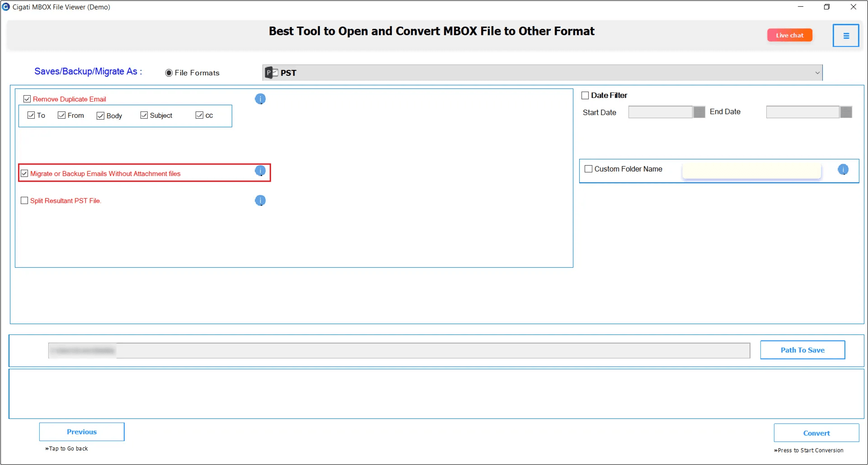The width and height of the screenshot is (868, 465).
Task: Open the hamburger menu icon
Action: pos(846,36)
